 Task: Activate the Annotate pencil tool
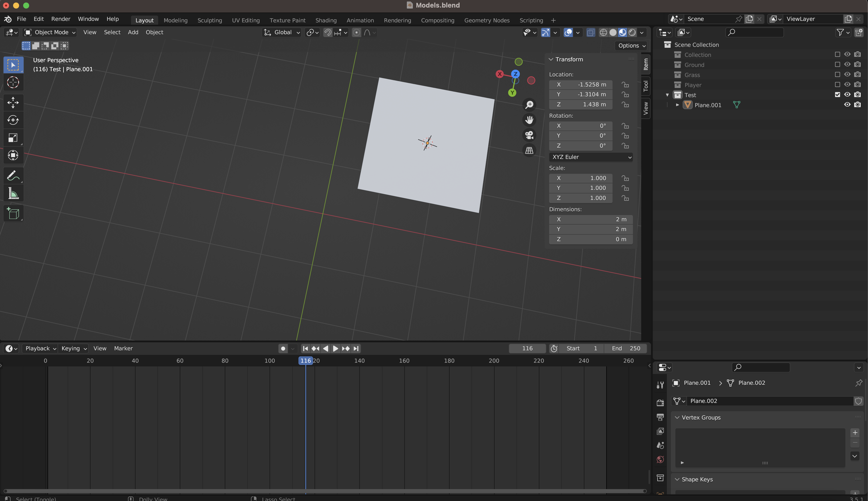coord(13,176)
